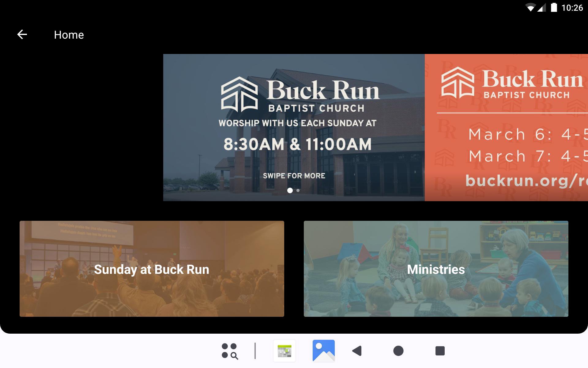Viewport: 588px width, 368px height.
Task: Tap the SWIPE FOR MORE text
Action: (294, 176)
